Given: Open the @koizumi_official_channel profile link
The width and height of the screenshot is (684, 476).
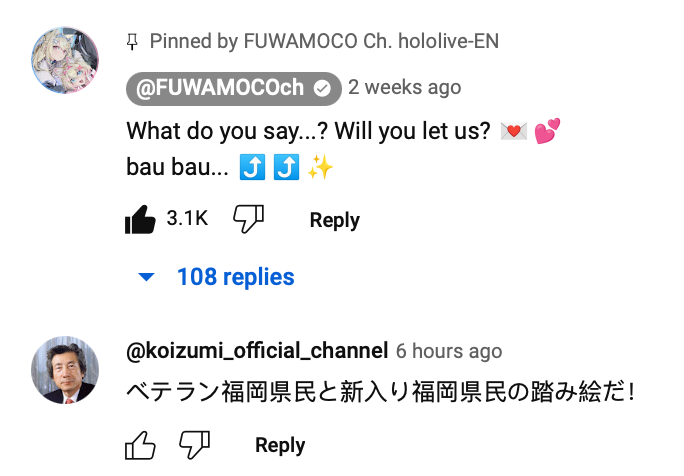Looking at the screenshot, I should click(x=257, y=351).
